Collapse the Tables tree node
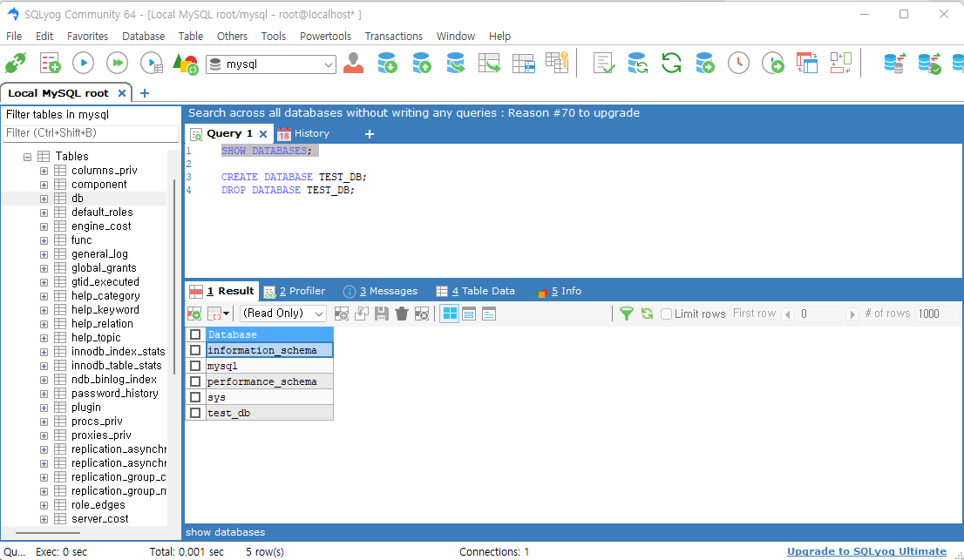 pyautogui.click(x=27, y=157)
